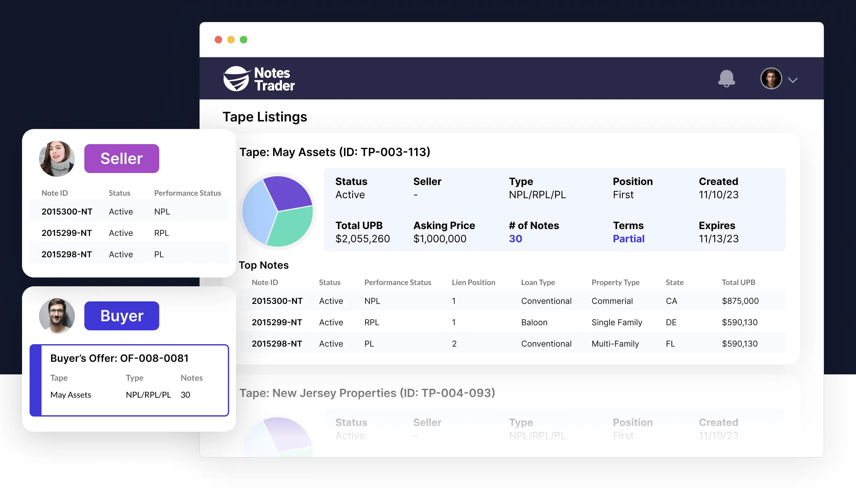Click the '$875,000' Total UPB value
This screenshot has width=856, height=504.
[740, 301]
